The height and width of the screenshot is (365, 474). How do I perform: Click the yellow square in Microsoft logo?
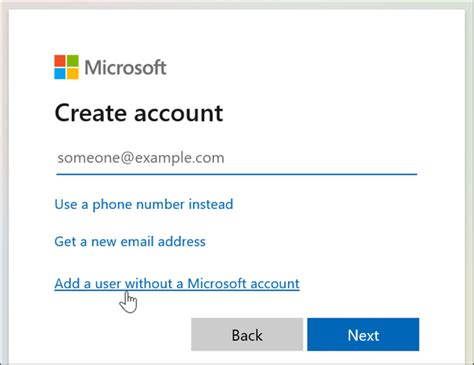(73, 74)
